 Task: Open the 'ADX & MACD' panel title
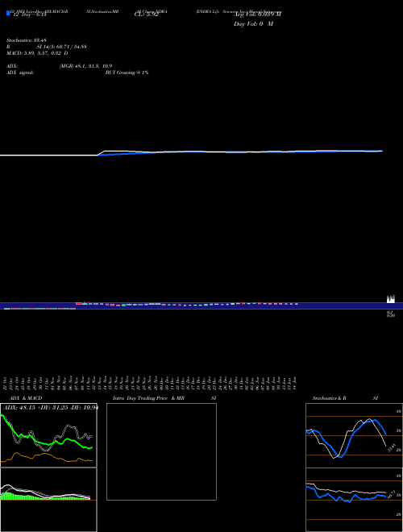click(26, 398)
